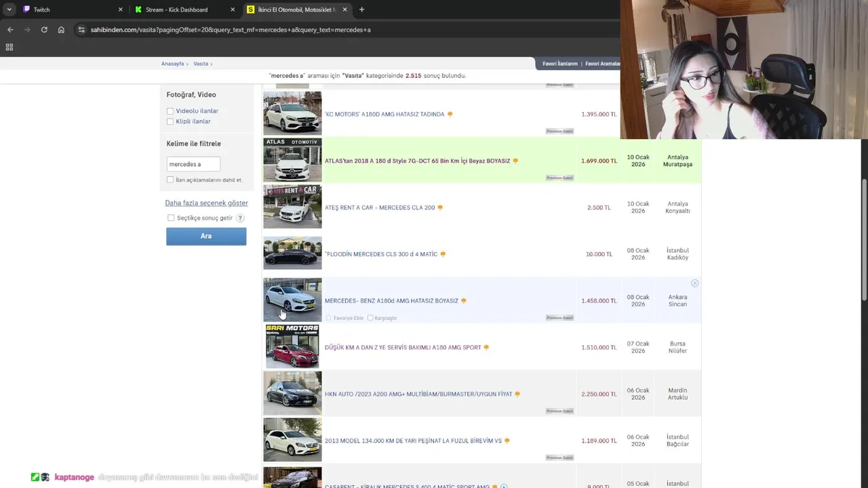Open the ATLAS Otomotiv listing thumbnail
The width and height of the screenshot is (868, 488).
[292, 160]
